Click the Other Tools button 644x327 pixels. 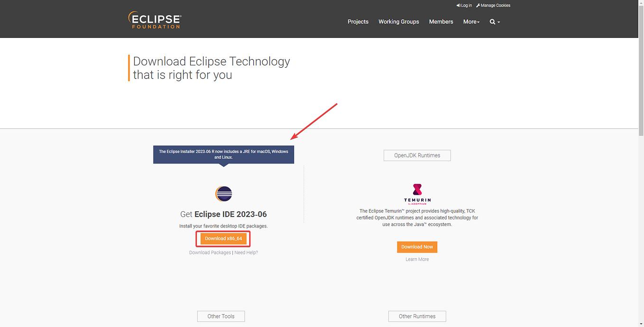pos(221,316)
